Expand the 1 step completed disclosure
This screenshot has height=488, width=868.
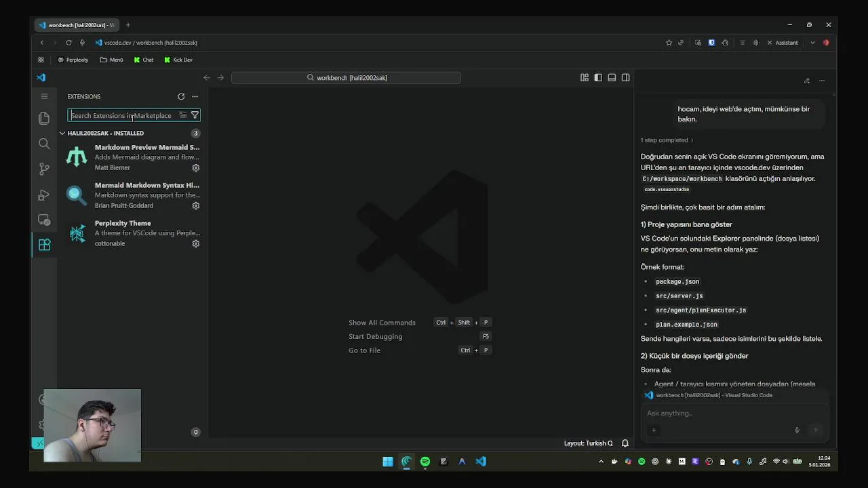[x=667, y=140]
